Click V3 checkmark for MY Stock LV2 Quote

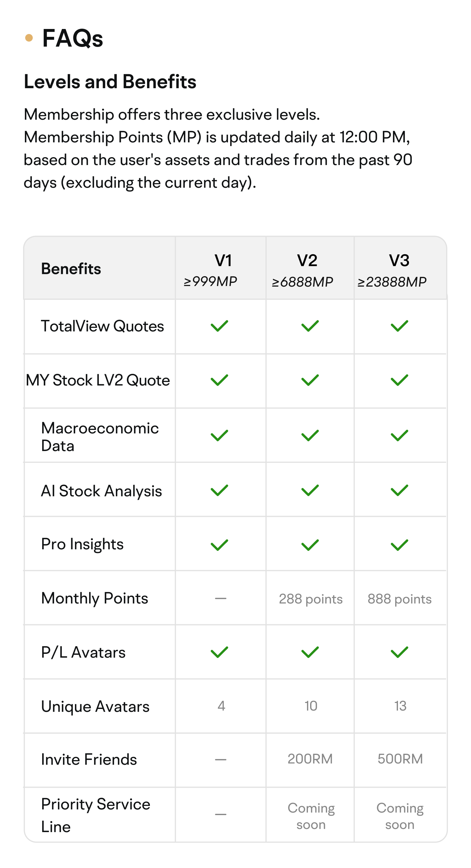click(x=399, y=380)
